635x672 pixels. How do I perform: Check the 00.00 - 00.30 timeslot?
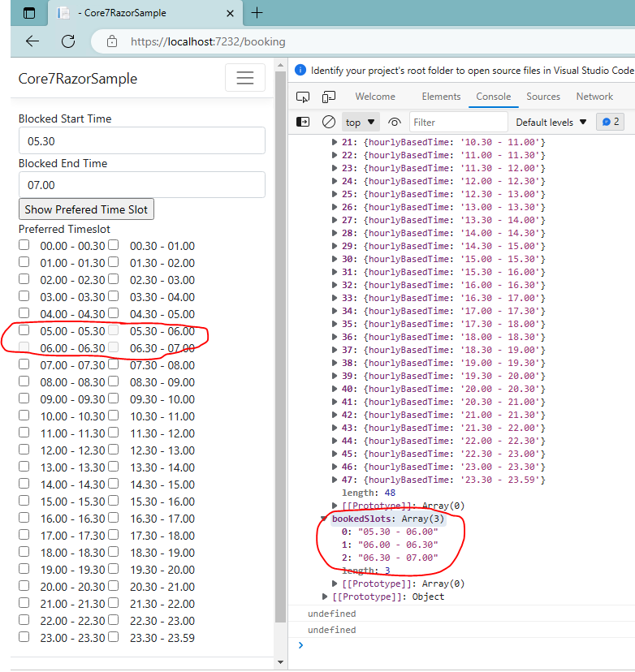click(x=24, y=245)
